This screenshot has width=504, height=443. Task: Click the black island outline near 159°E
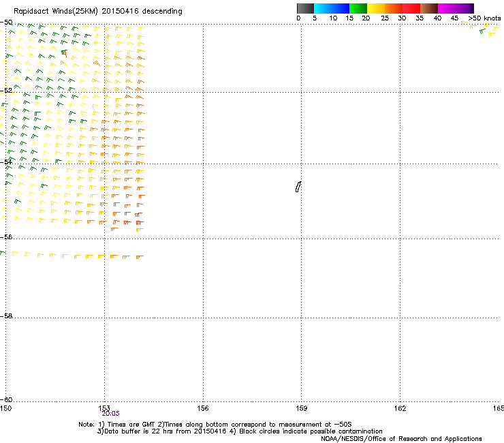click(x=298, y=187)
